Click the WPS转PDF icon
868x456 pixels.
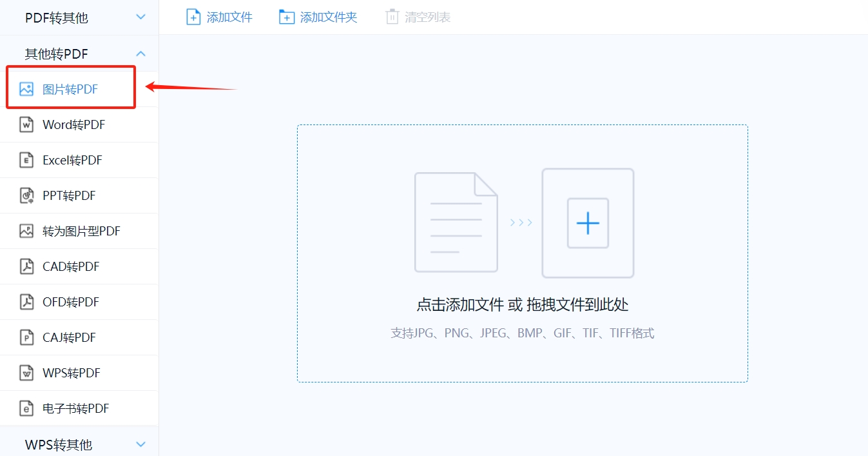(x=26, y=373)
